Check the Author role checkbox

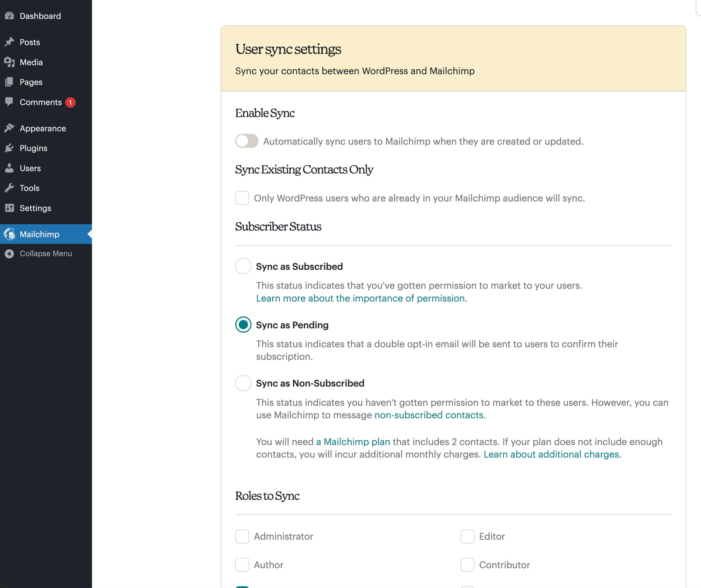coord(242,565)
